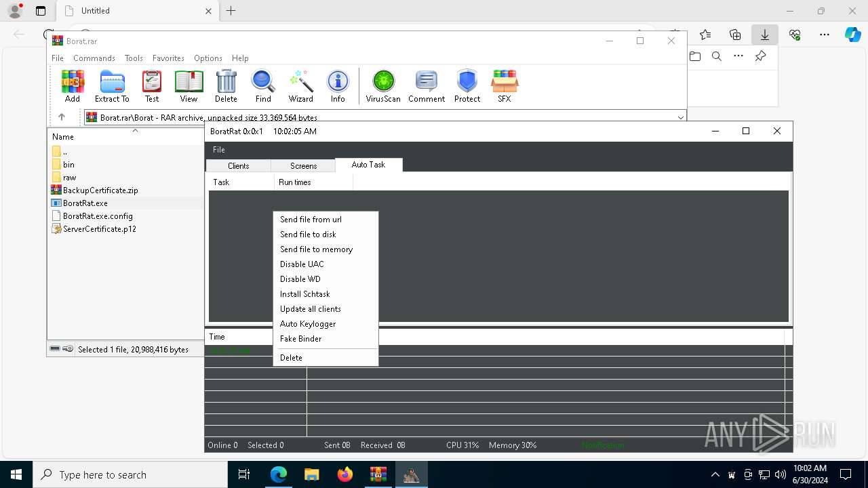Open WinRAR Tools menu
868x488 pixels.
(x=134, y=58)
